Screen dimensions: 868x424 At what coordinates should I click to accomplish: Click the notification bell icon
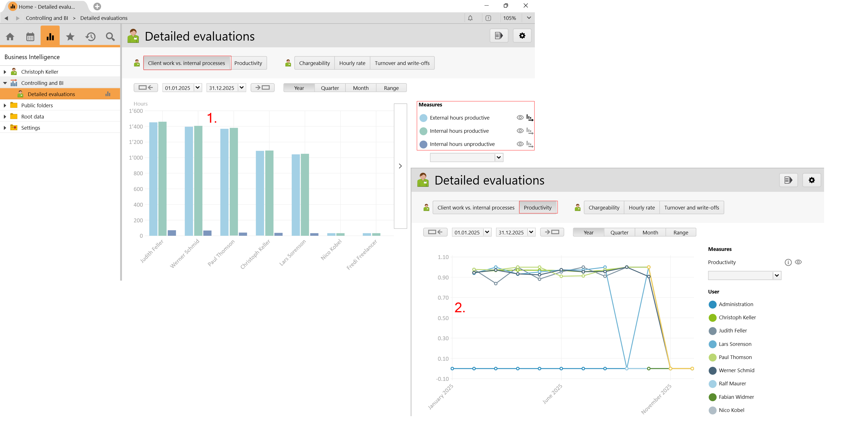470,18
